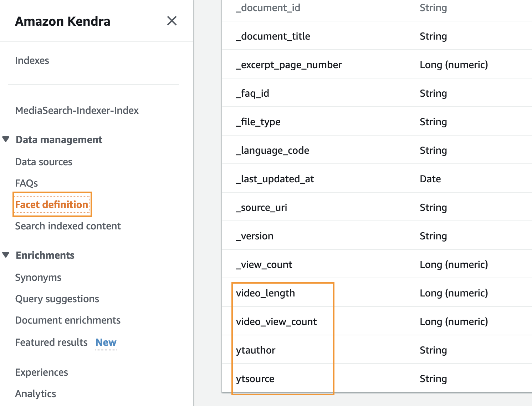The image size is (532, 406).
Task: Click the String type for _language_code
Action: coord(433,151)
